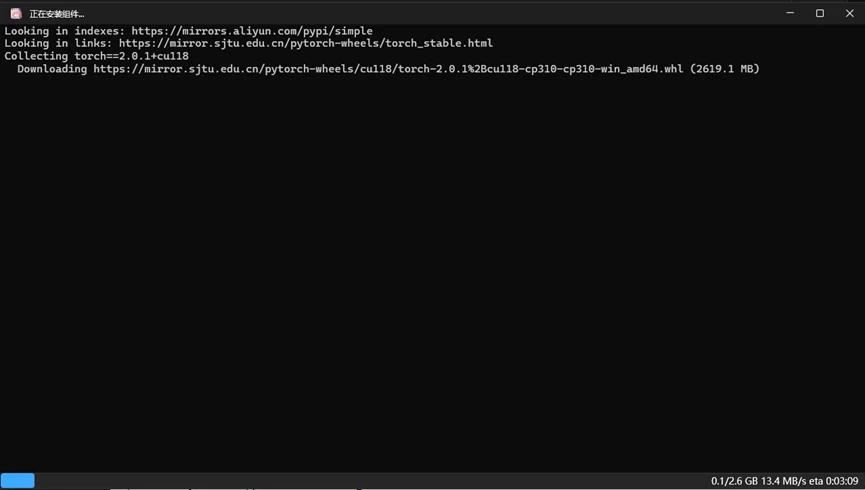Maximize the component installer window
Viewport: 865px width, 490px height.
(820, 13)
